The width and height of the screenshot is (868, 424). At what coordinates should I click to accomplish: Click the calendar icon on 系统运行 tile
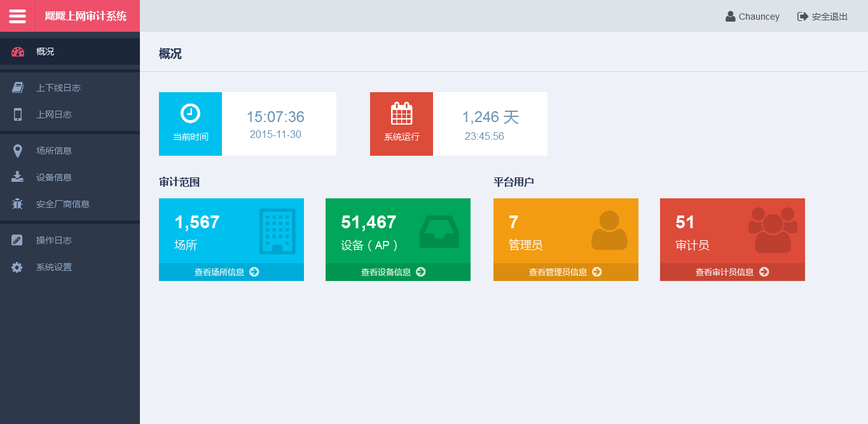401,114
